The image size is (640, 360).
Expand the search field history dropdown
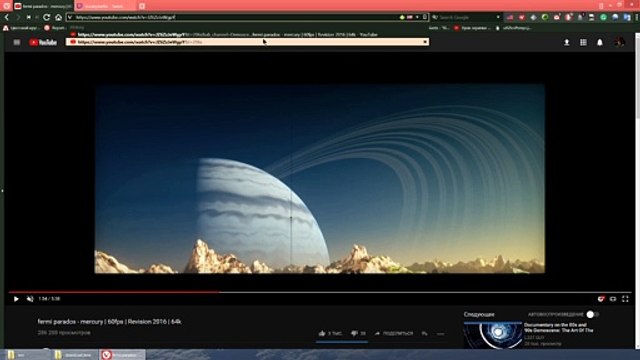(x=498, y=17)
